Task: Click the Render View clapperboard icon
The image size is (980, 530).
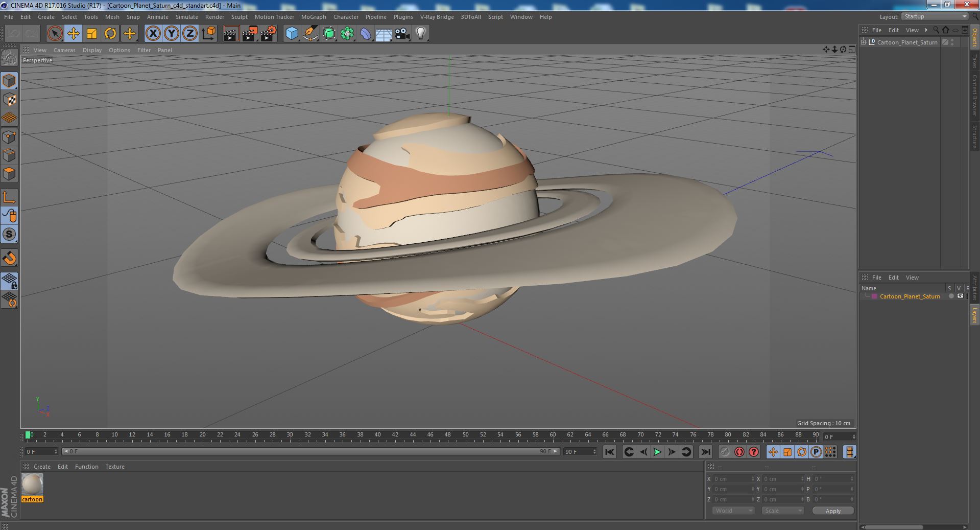Action: (x=231, y=34)
